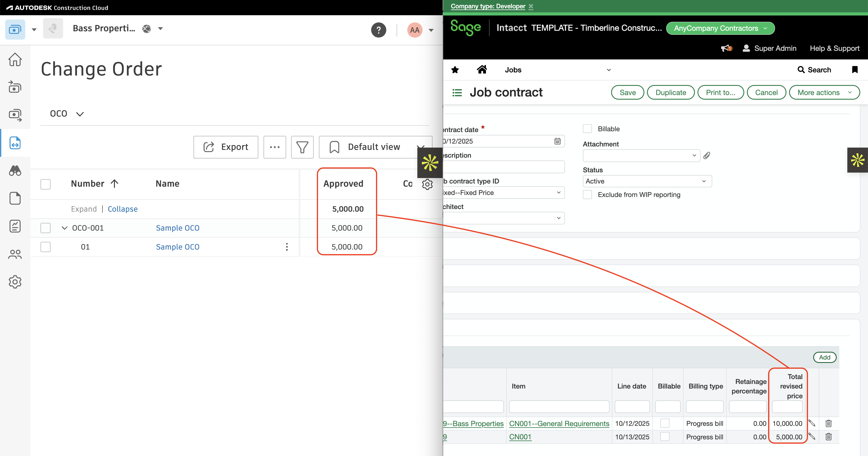Click the Duplicate button
This screenshot has width=868, height=456.
pos(671,92)
